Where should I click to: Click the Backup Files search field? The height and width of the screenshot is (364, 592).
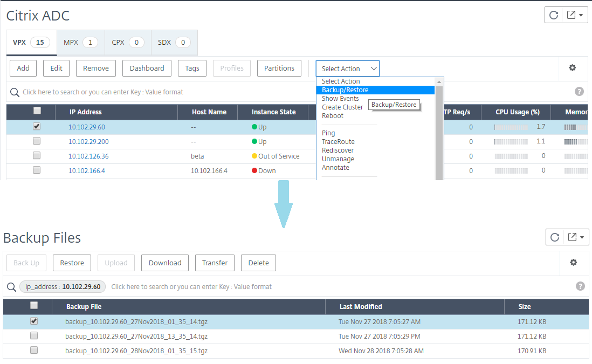pyautogui.click(x=340, y=287)
